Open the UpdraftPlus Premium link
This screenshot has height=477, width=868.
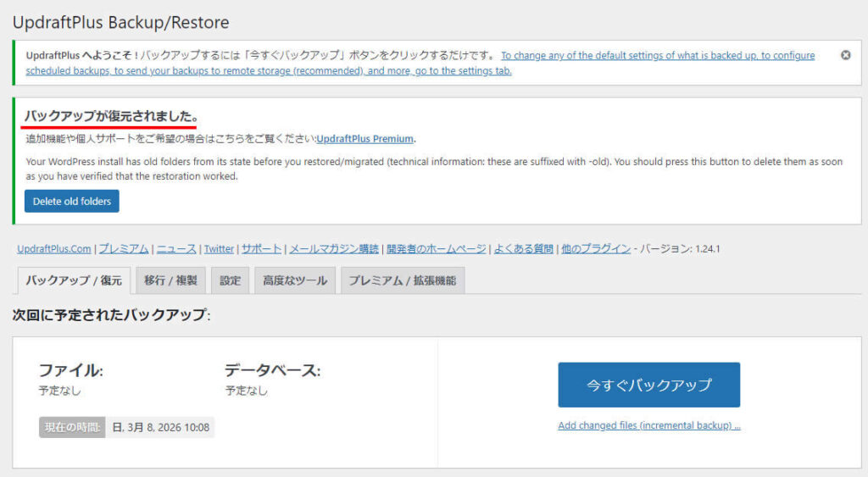(364, 138)
